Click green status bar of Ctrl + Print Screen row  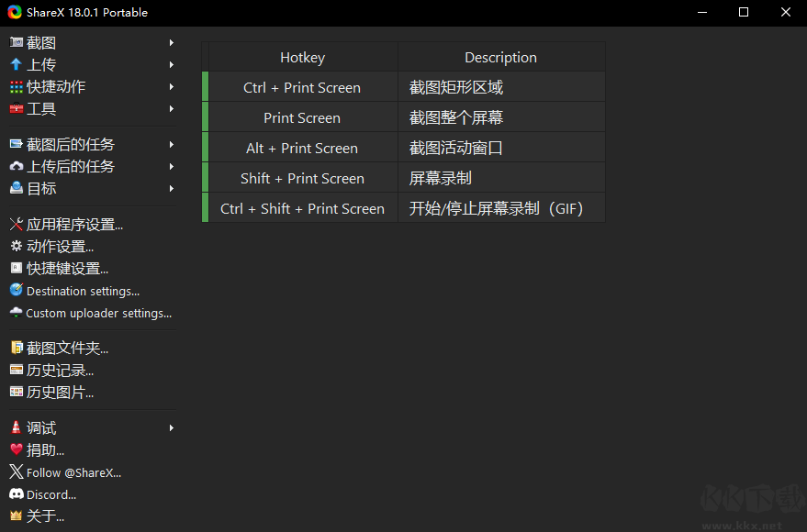click(206, 86)
